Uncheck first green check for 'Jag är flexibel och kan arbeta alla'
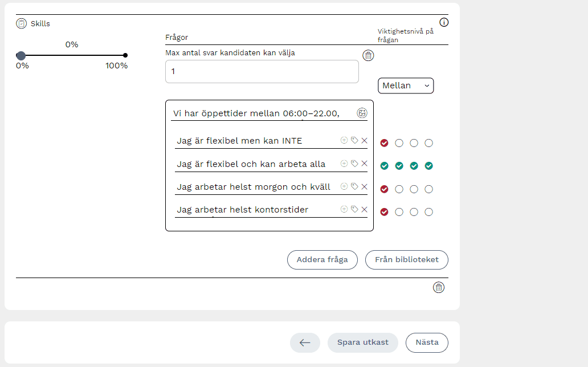Screen dimensions: 588x367 tap(385, 166)
